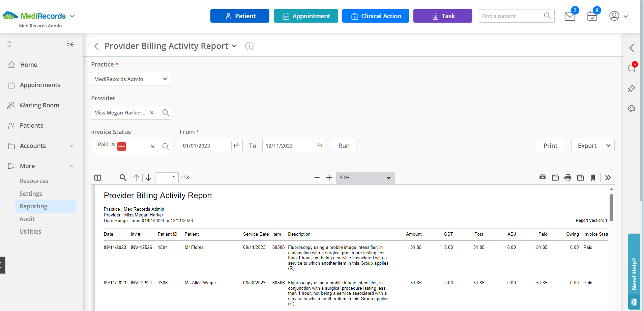The height and width of the screenshot is (311, 644).
Task: Open Settings under More
Action: [x=31, y=194]
